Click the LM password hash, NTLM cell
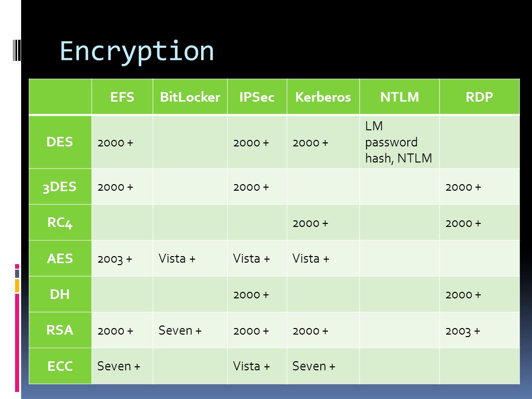 click(399, 142)
